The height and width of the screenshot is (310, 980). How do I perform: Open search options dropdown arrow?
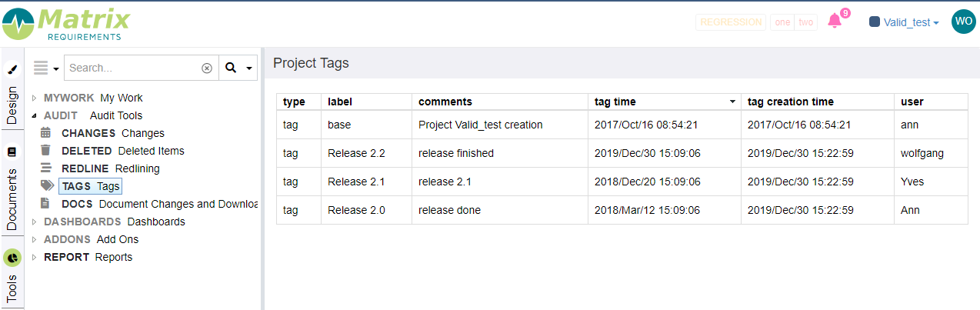coord(249,68)
